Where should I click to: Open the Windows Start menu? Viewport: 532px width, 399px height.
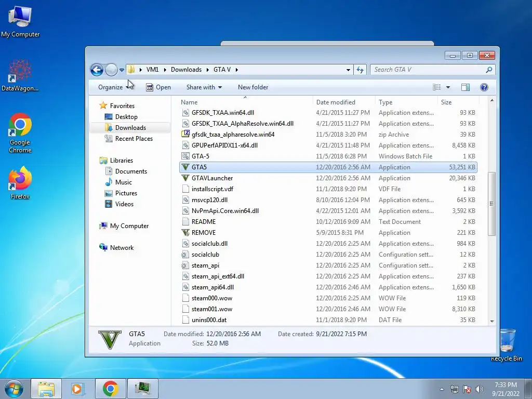(x=14, y=389)
